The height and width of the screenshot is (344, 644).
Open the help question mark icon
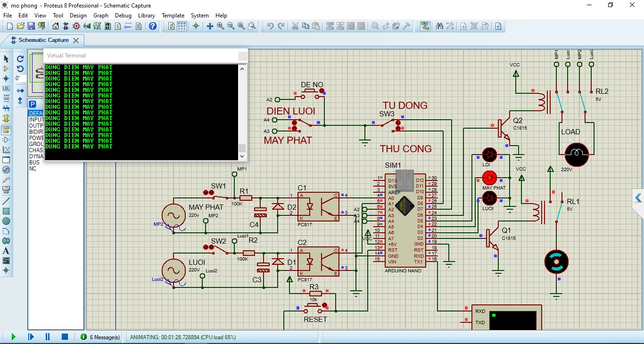[x=153, y=26]
